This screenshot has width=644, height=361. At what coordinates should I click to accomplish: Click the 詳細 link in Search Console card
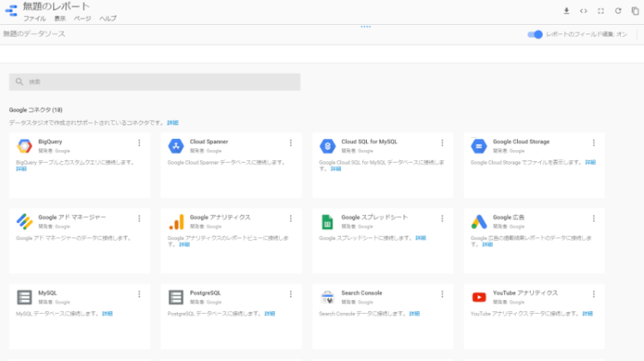(x=415, y=314)
